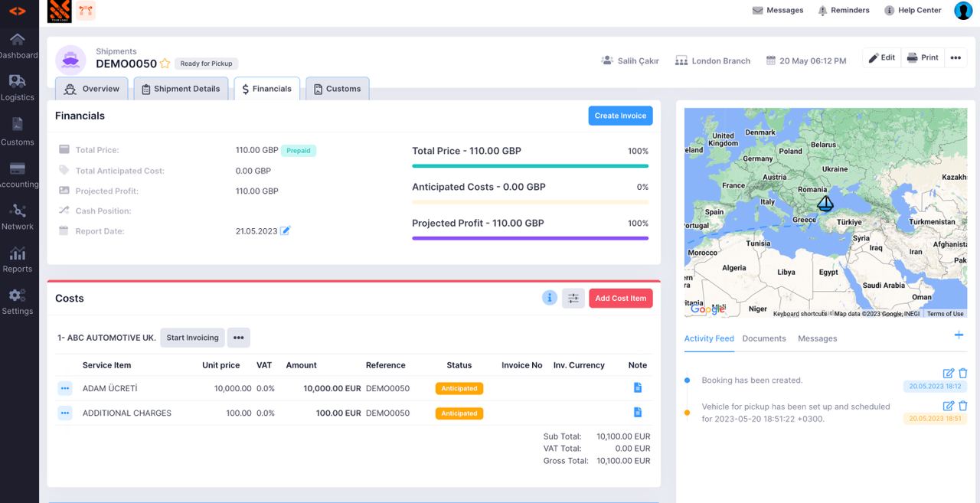
Task: Open the vehicle marker on the map
Action: [x=825, y=204]
